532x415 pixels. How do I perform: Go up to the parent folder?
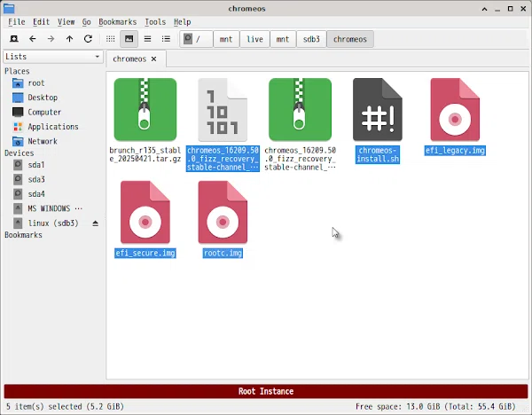(x=69, y=39)
